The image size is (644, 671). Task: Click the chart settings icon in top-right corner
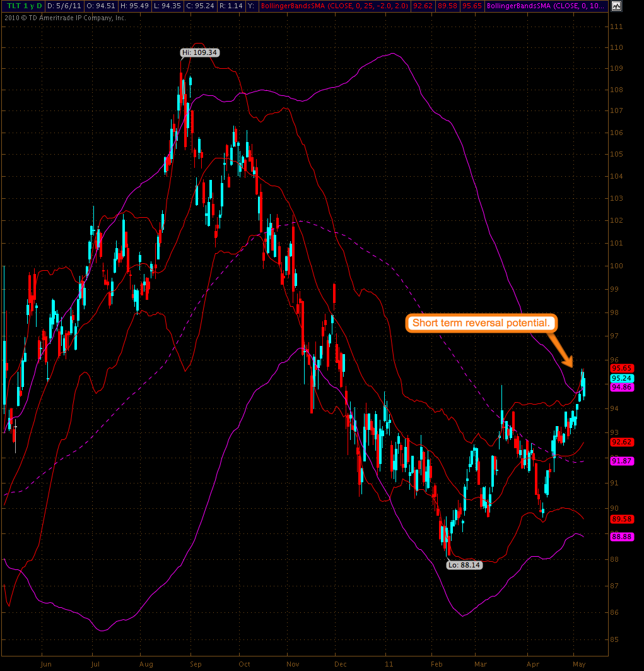pos(616,6)
